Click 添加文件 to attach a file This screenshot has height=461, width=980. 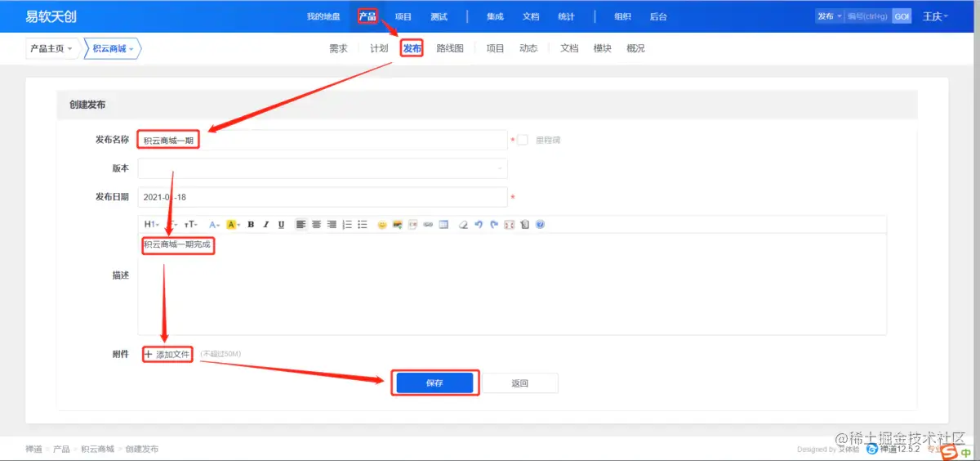(167, 354)
